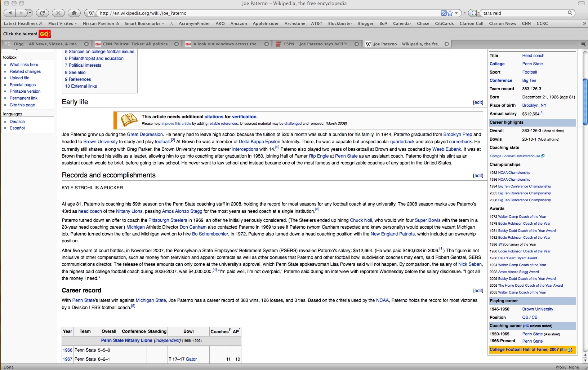Open Related changes link

pos(25,71)
